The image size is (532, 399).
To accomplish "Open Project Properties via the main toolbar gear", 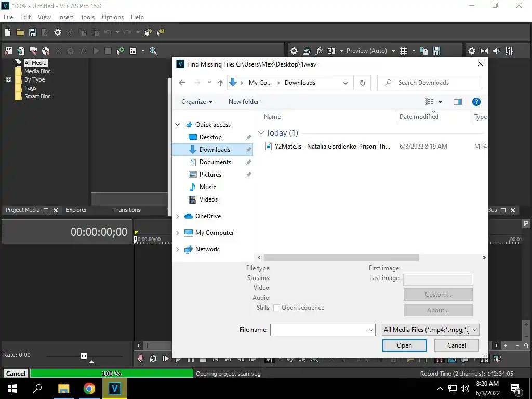I will coord(58,32).
